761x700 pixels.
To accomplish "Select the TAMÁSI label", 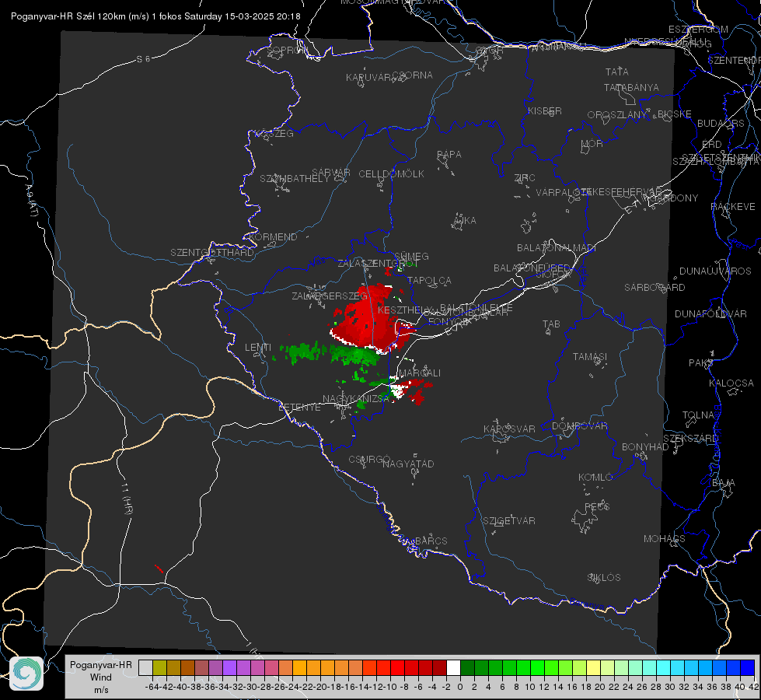I will 590,357.
